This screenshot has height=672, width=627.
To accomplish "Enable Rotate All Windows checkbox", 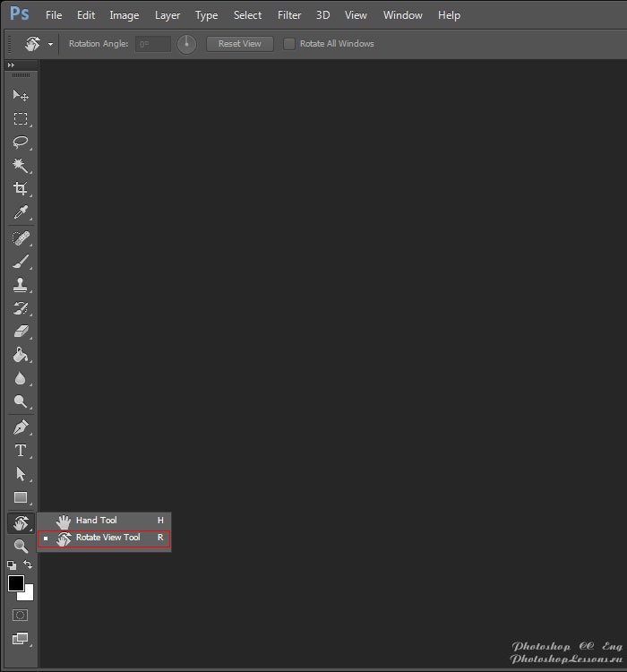I will [x=289, y=44].
